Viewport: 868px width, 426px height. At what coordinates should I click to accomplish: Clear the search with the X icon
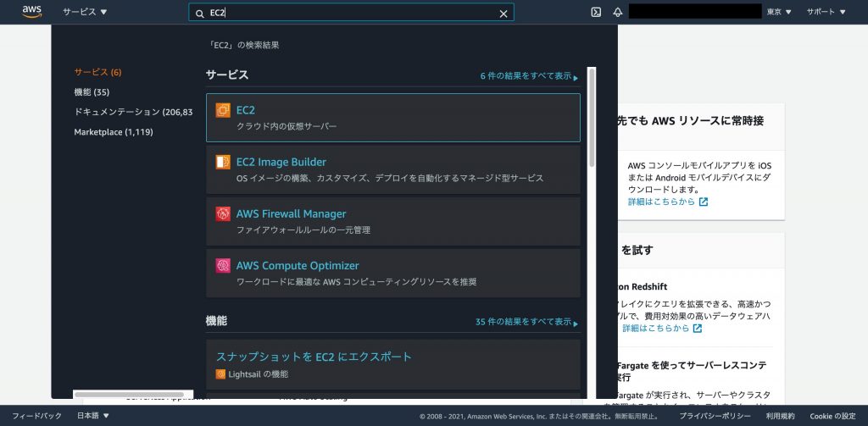(504, 14)
